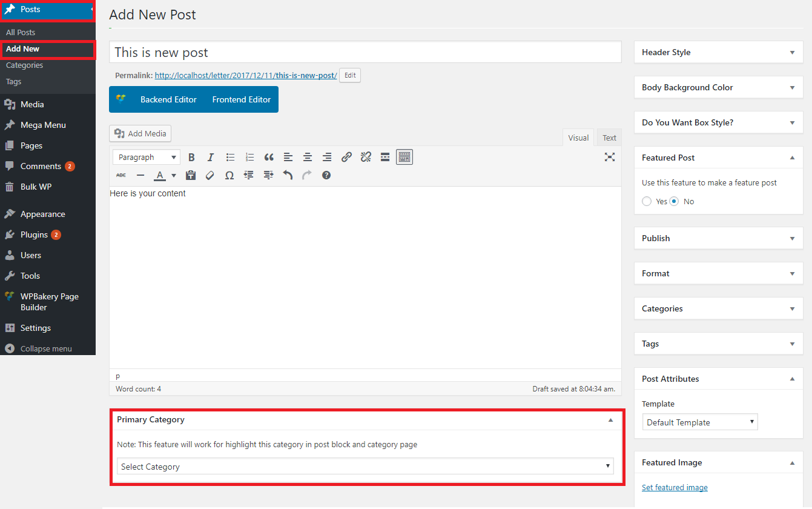Image resolution: width=812 pixels, height=509 pixels.
Task: Open the text color picker arrow
Action: point(174,176)
